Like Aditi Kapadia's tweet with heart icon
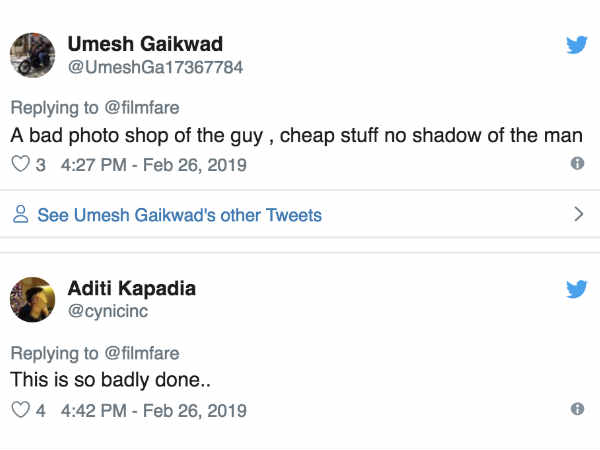The height and width of the screenshot is (450, 600). point(19,410)
